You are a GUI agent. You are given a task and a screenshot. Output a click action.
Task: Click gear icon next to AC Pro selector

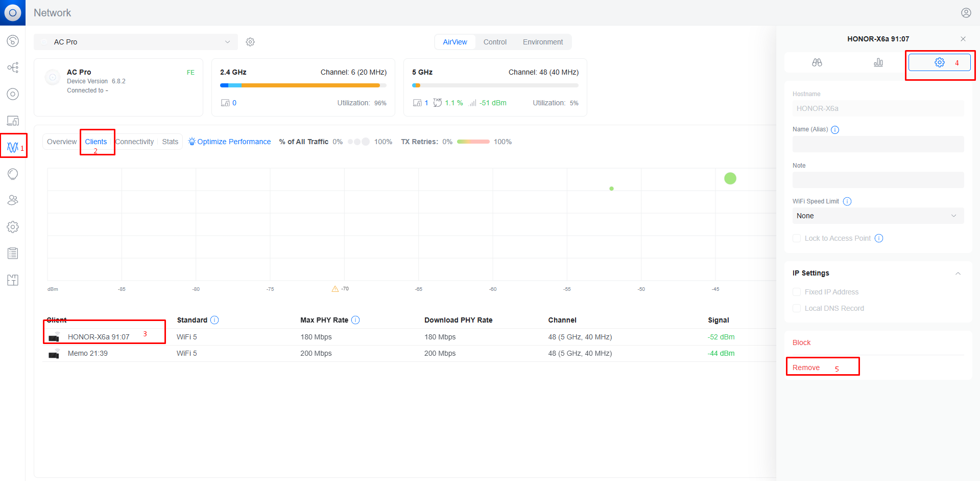[x=250, y=42]
